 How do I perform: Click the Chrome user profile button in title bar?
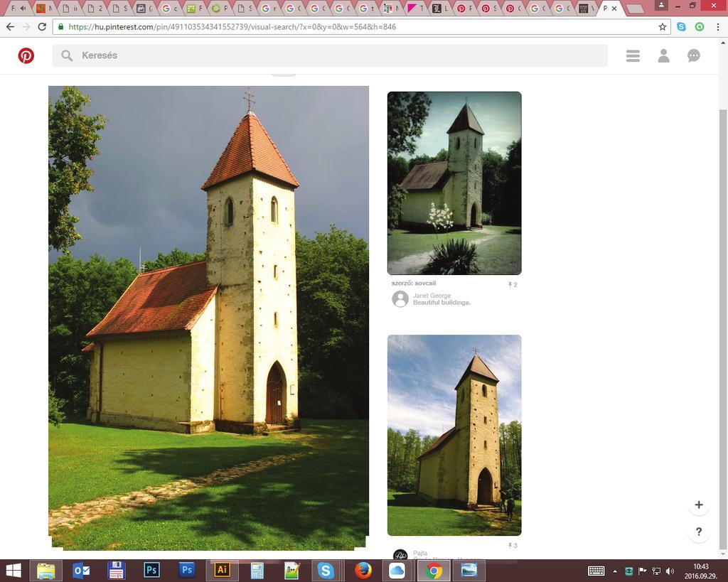[661, 6]
